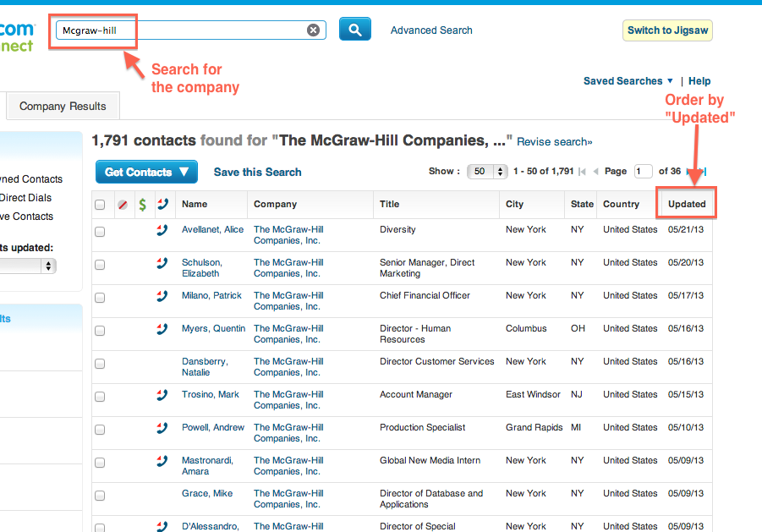Click the phone icon for Schulson, Elizabeth
This screenshot has width=762, height=532.
(162, 263)
